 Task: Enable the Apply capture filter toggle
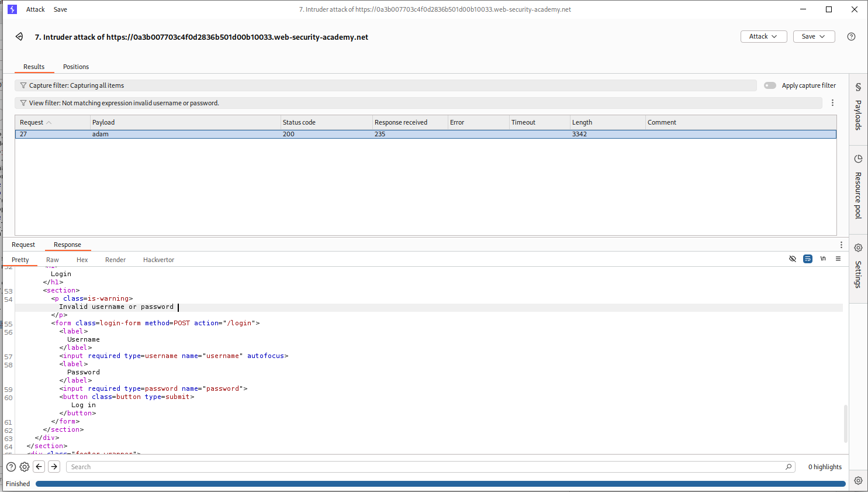click(x=770, y=85)
